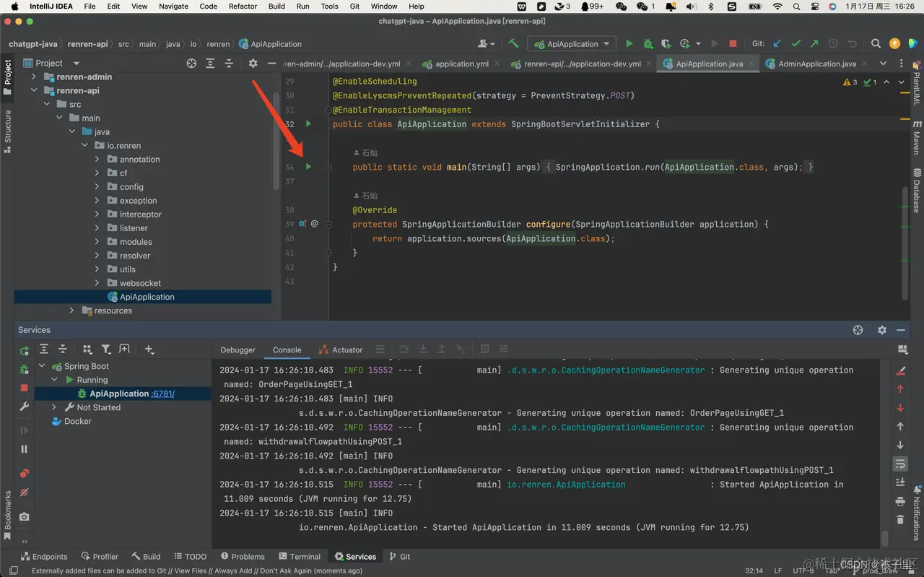The image size is (924, 577).
Task: Switch to the application.yml editor tab
Action: click(462, 64)
